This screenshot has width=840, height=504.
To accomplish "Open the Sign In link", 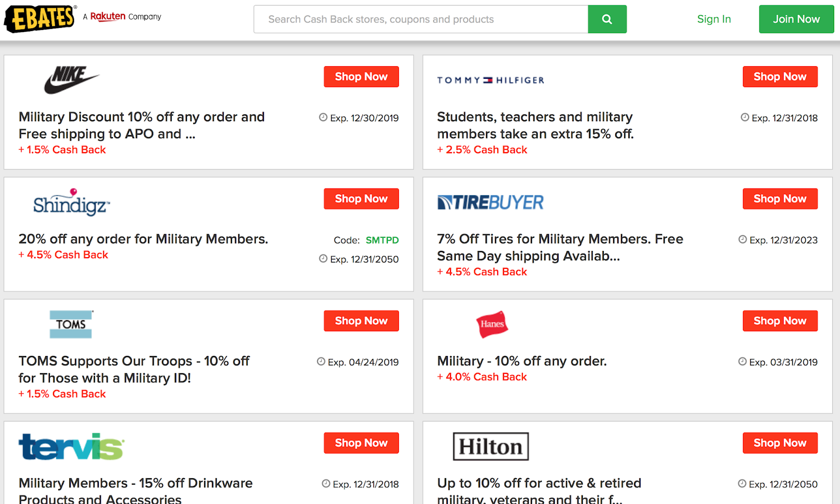I will [713, 19].
